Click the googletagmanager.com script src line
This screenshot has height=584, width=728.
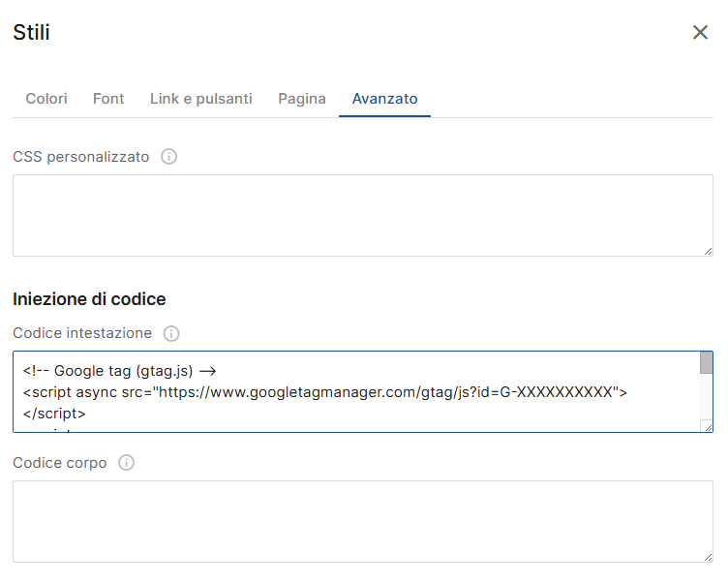pos(325,392)
